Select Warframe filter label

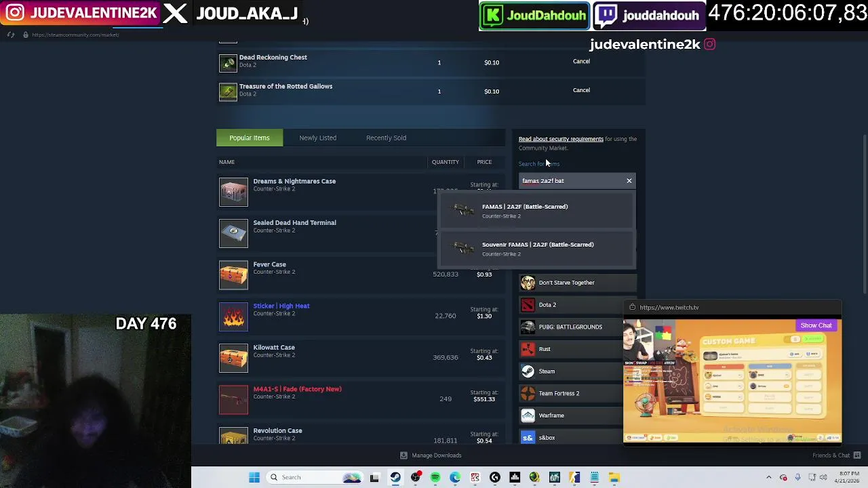[x=551, y=415]
